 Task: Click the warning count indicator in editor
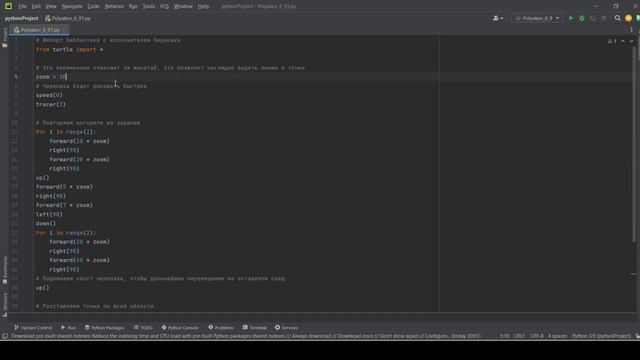(612, 41)
